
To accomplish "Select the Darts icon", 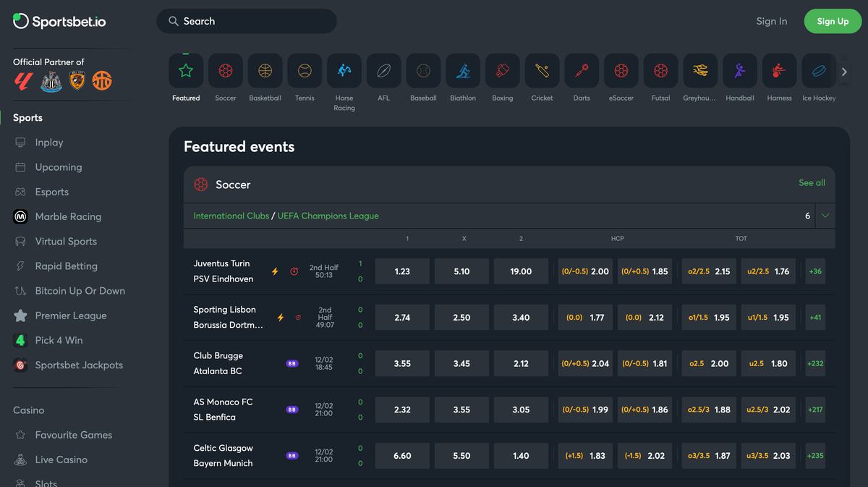I will tap(582, 71).
